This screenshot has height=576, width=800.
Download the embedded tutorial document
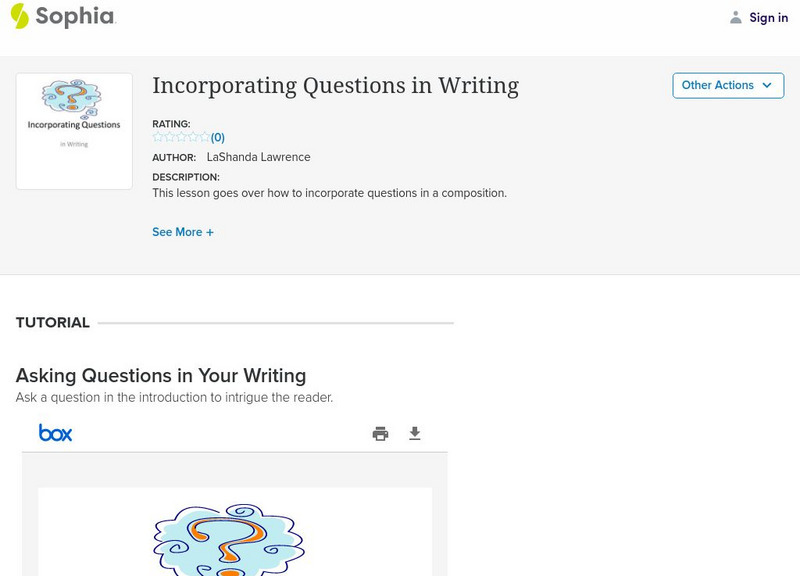pyautogui.click(x=415, y=433)
